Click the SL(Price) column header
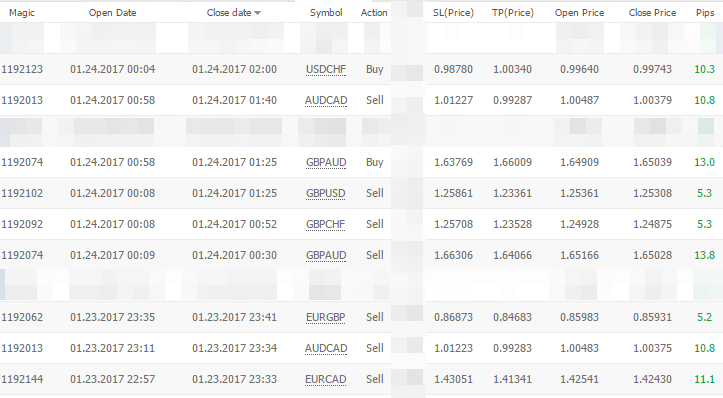The height and width of the screenshot is (398, 723). tap(453, 13)
